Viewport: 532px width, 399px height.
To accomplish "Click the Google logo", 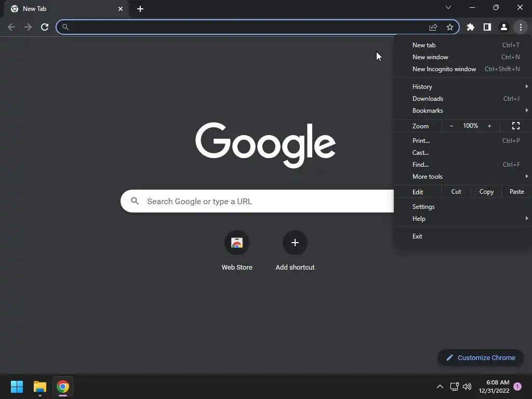I will point(265,145).
